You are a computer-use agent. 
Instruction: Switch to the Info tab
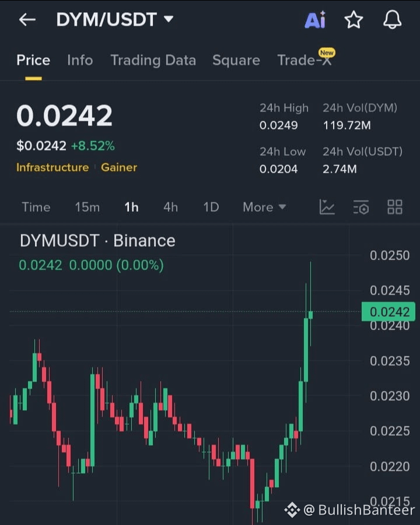click(x=80, y=60)
